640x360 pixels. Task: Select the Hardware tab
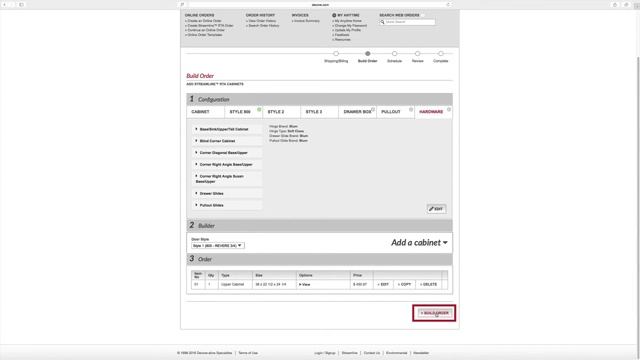pos(433,112)
